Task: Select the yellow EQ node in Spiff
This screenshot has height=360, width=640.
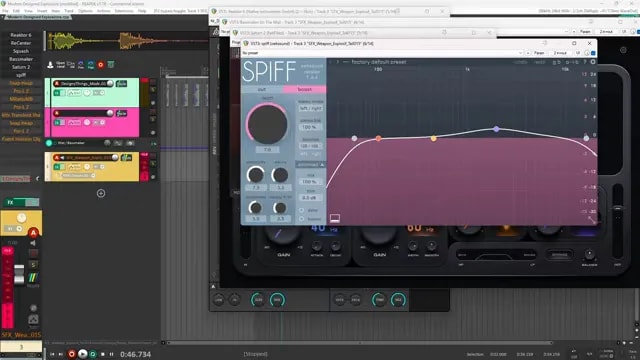Action: click(433, 139)
